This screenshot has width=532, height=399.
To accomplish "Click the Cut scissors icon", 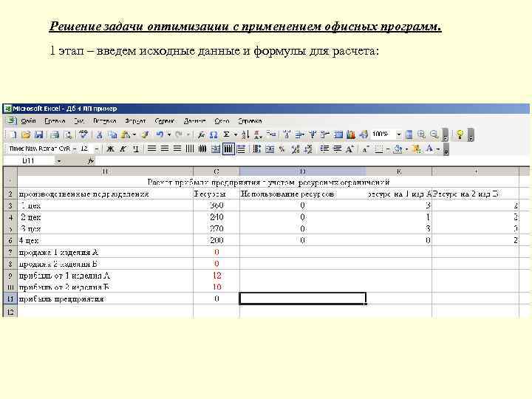I will coord(100,134).
